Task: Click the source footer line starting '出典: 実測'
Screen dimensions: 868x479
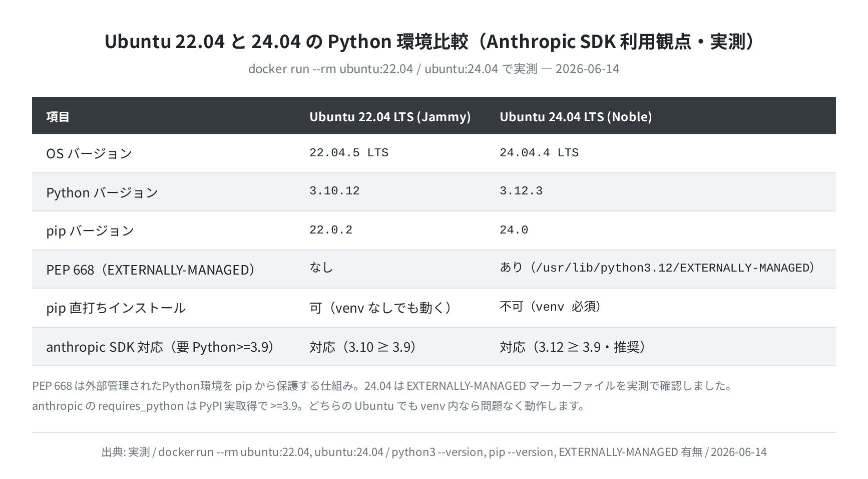Action: 434,452
